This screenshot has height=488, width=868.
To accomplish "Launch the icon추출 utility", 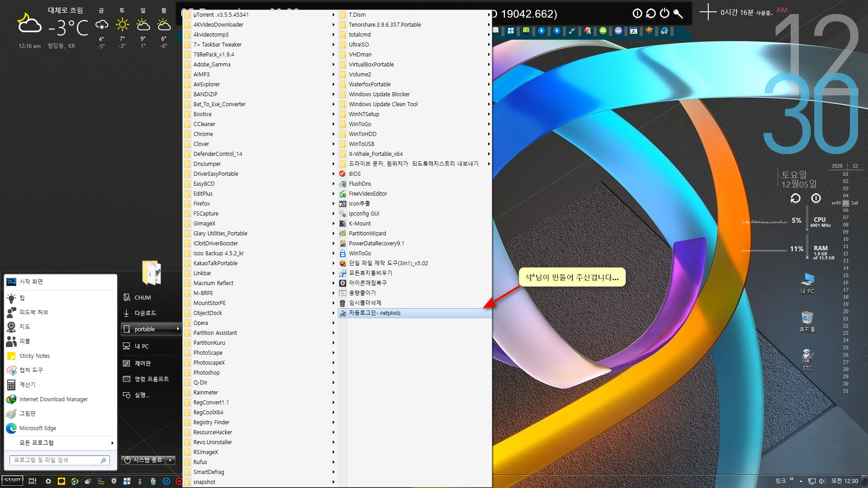I will point(415,204).
